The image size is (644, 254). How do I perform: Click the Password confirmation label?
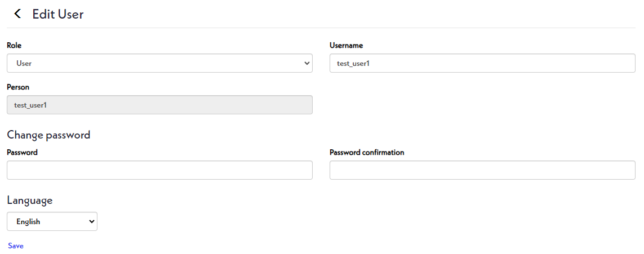click(367, 152)
